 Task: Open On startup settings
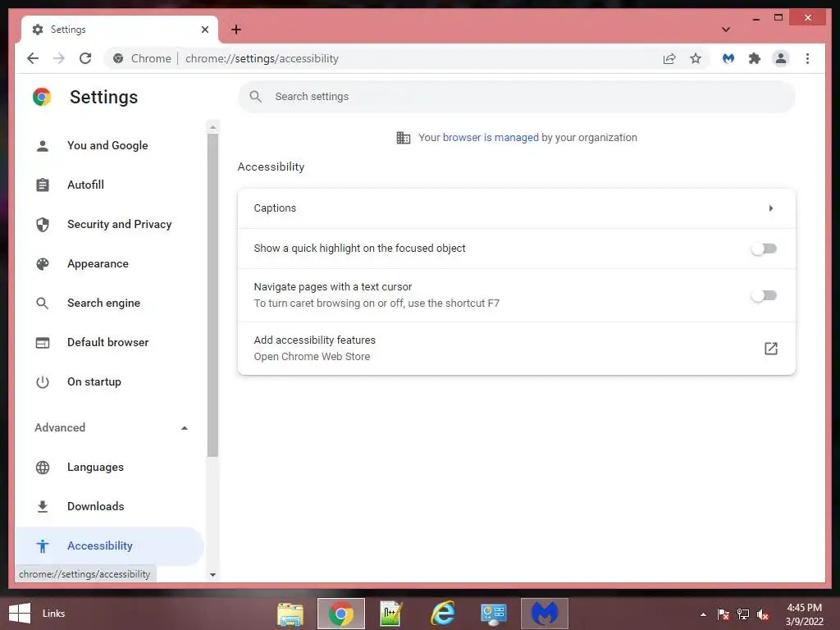coord(111,381)
